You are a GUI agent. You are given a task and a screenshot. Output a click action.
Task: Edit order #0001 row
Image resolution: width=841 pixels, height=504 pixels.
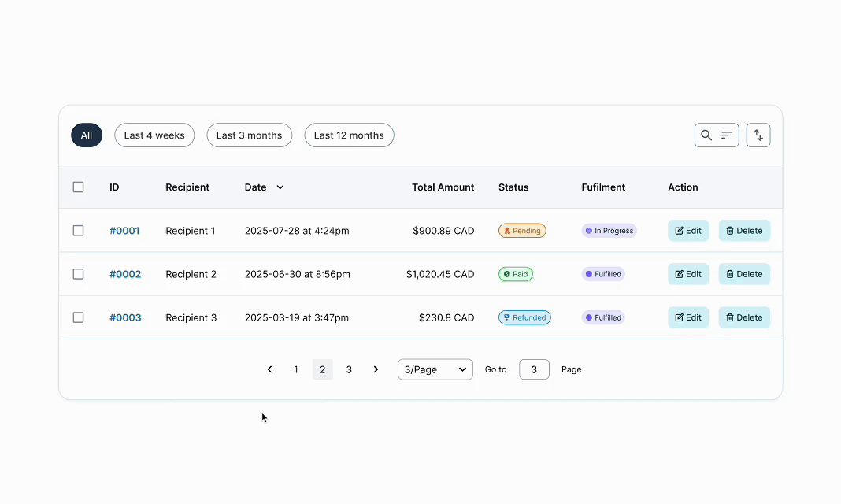(x=688, y=231)
